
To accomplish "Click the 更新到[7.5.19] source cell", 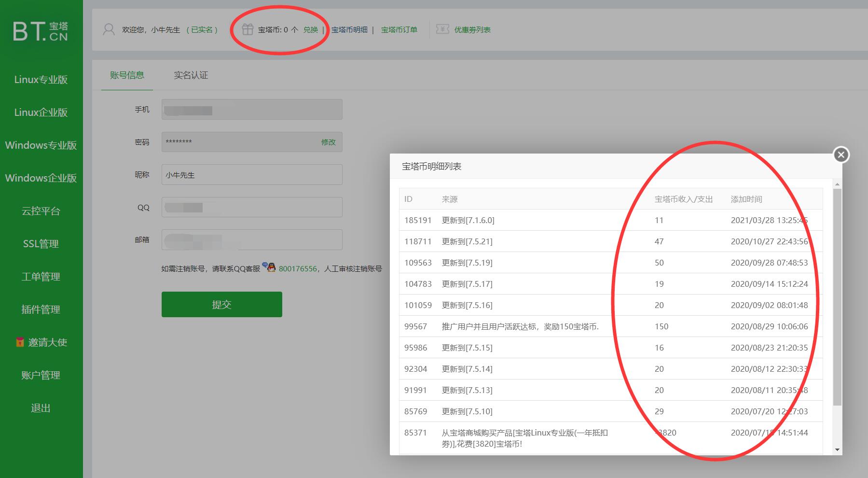I will (467, 263).
